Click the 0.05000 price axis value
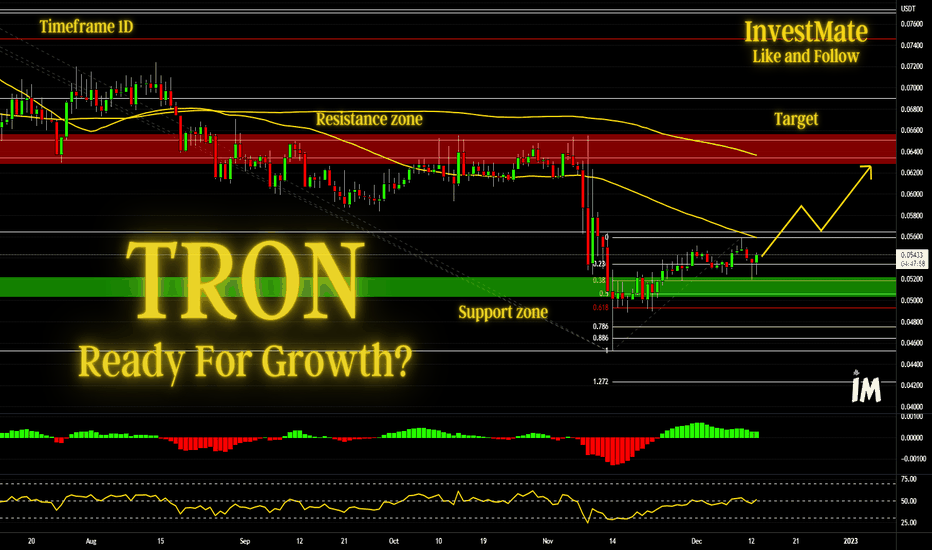932x550 pixels. point(912,300)
